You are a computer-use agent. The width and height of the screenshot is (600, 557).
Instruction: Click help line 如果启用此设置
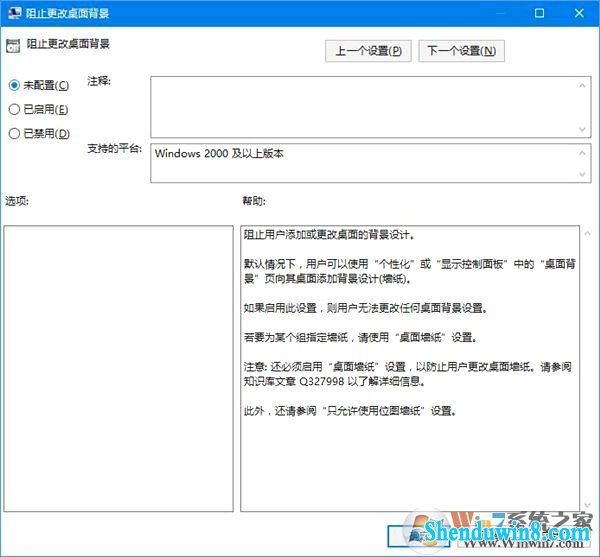click(x=365, y=308)
